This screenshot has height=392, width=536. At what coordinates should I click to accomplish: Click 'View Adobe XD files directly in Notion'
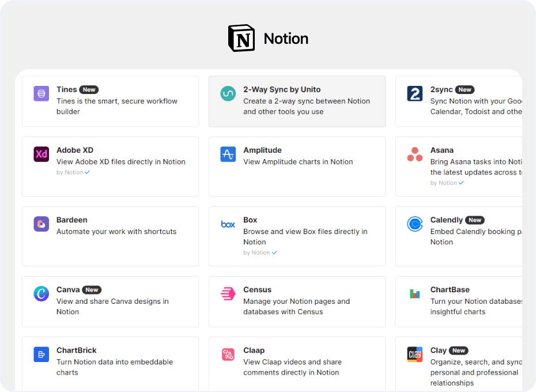click(121, 162)
